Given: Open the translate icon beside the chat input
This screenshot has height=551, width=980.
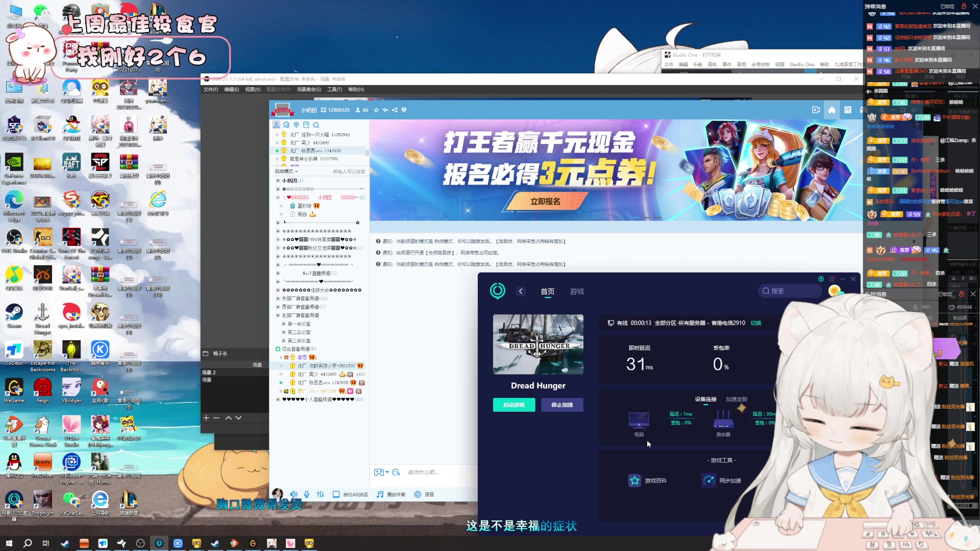Looking at the screenshot, I should point(397,472).
